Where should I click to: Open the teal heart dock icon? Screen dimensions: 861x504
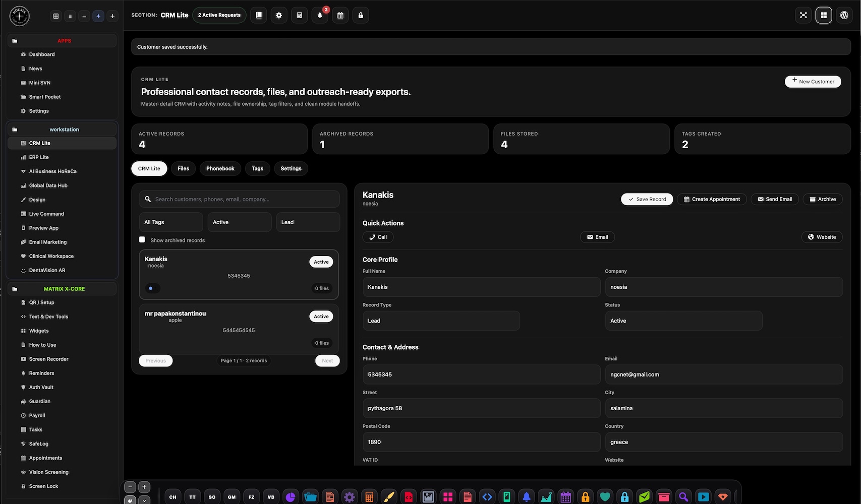[x=605, y=497]
